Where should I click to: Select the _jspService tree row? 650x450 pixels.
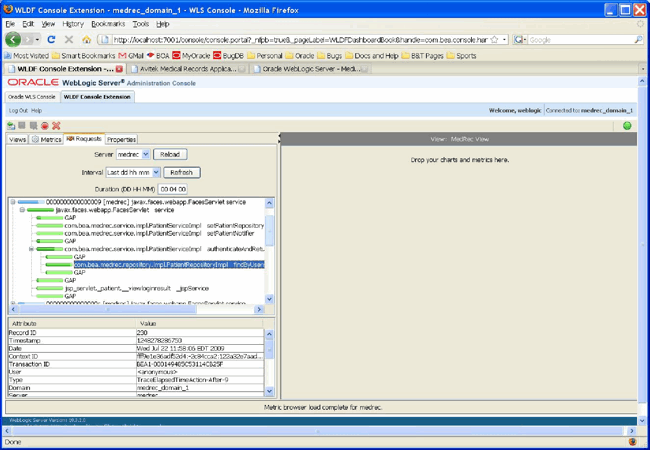point(137,288)
